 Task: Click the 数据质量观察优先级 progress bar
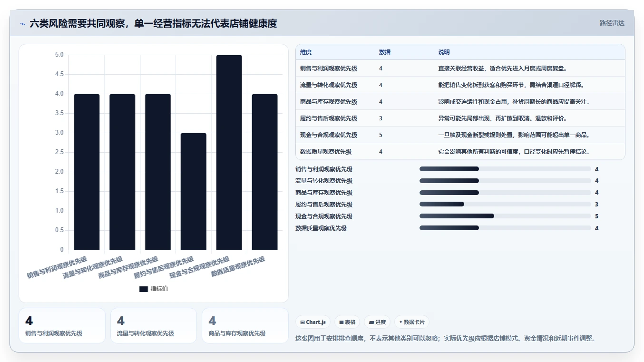(x=505, y=228)
